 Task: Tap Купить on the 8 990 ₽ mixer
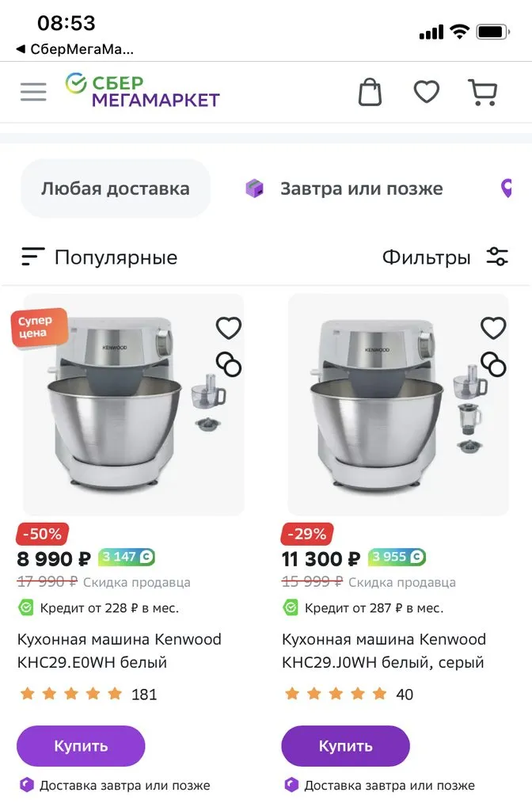click(x=80, y=745)
